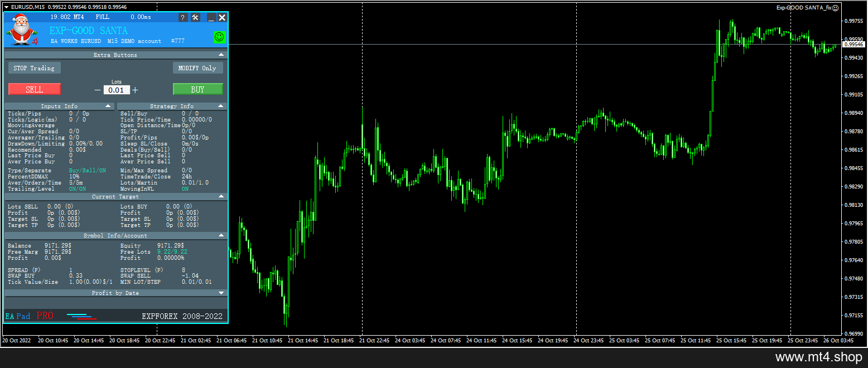Collapse the Symbol Info/Account section
Viewport: 868px width, 368px height.
coord(221,235)
